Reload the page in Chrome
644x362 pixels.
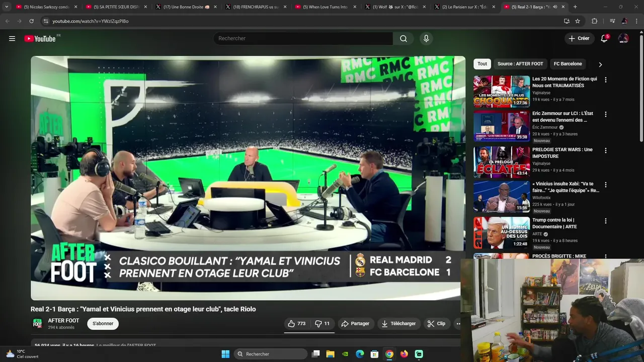click(31, 21)
